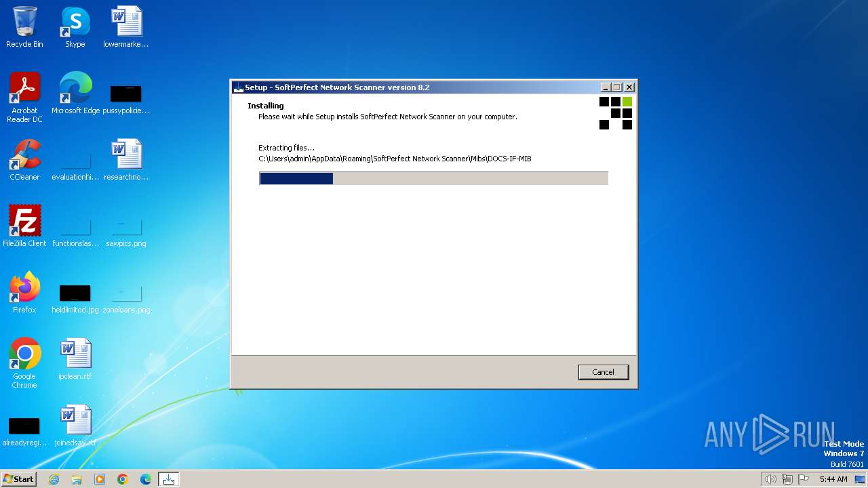Click the maximize button in Setup window
The height and width of the screenshot is (488, 868).
617,87
